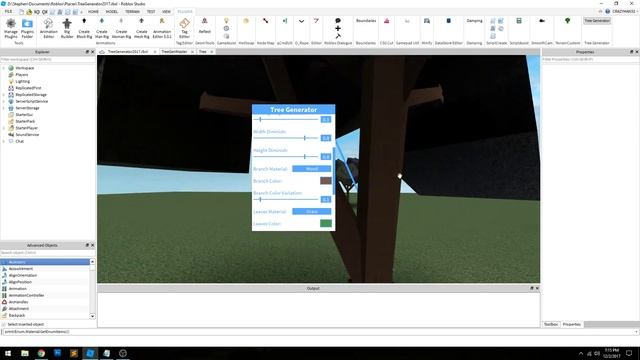Open the Windows Start menu
This screenshot has width=640, height=360.
(x=8, y=353)
